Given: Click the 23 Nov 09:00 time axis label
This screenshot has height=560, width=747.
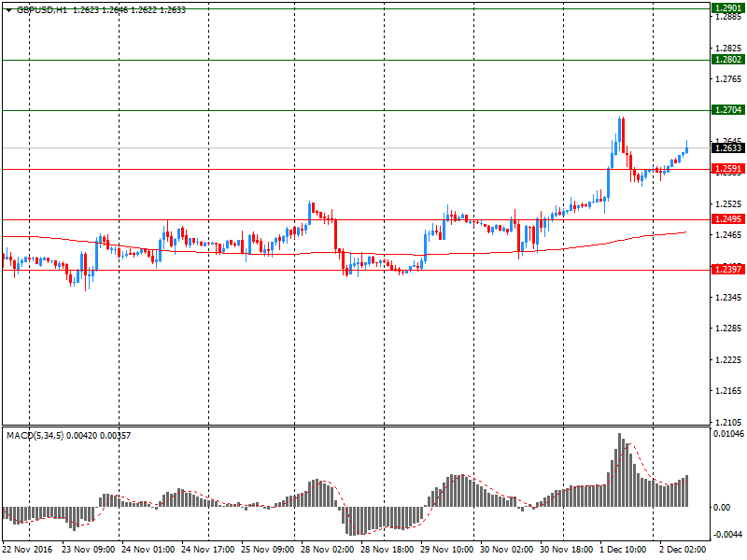Looking at the screenshot, I should 88,549.
